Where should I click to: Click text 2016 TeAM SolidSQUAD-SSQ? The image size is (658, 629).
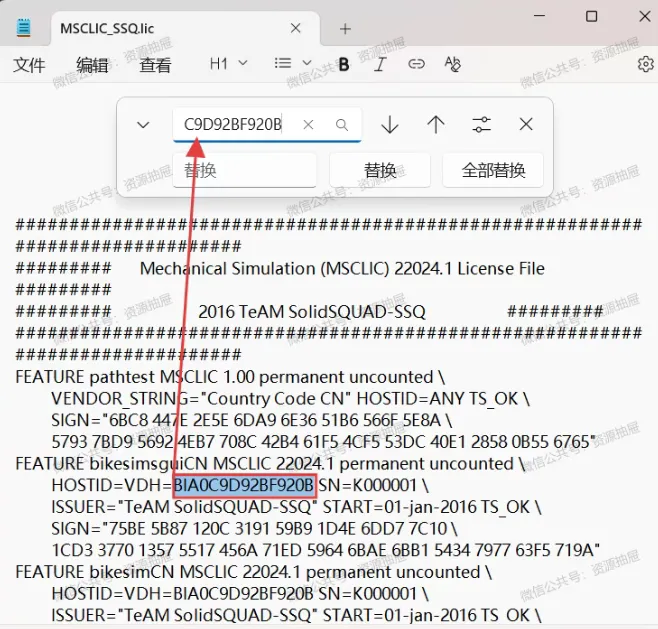coord(312,312)
